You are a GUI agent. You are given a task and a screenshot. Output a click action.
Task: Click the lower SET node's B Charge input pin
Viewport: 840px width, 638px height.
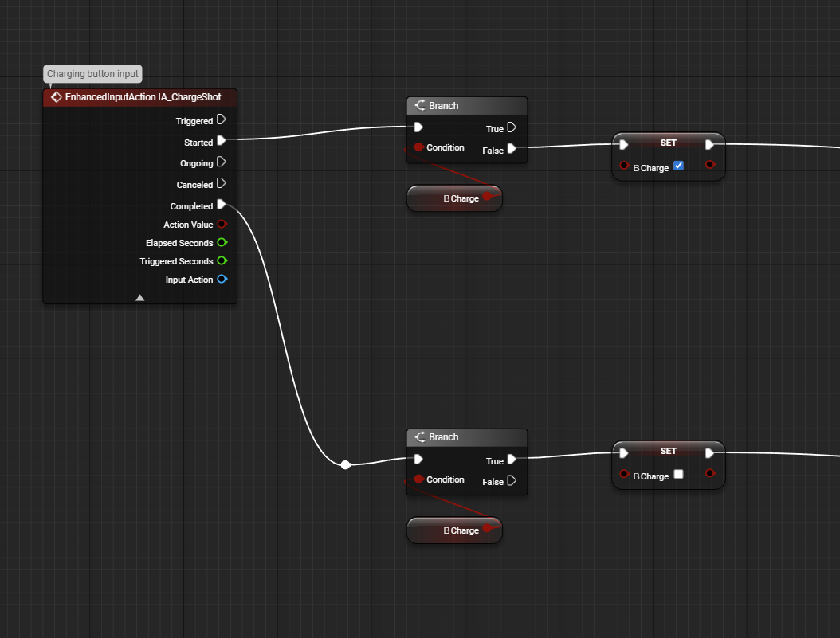(x=624, y=474)
